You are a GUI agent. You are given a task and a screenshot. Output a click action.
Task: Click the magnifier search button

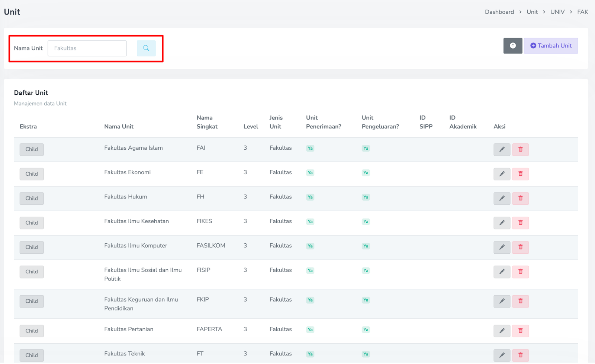146,48
